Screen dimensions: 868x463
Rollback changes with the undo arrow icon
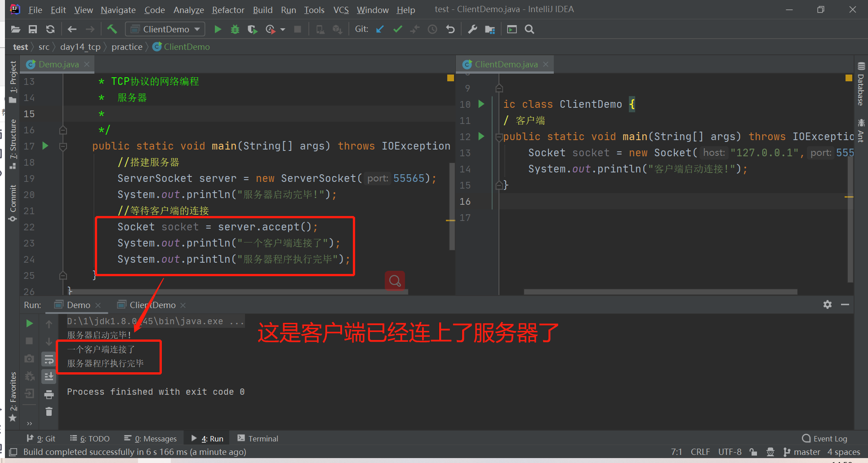(450, 29)
